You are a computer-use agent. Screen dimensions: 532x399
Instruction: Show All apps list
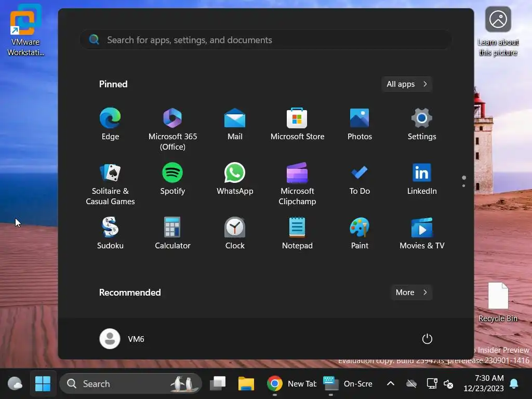(x=406, y=84)
